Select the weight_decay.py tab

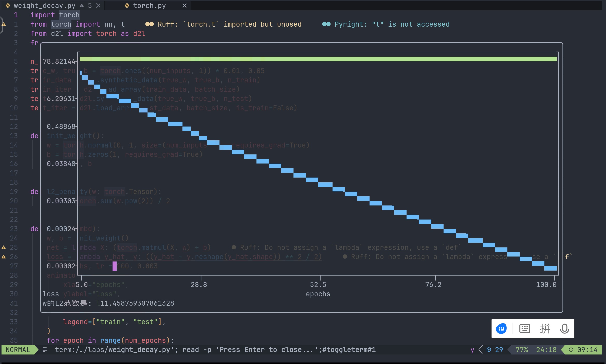(44, 6)
